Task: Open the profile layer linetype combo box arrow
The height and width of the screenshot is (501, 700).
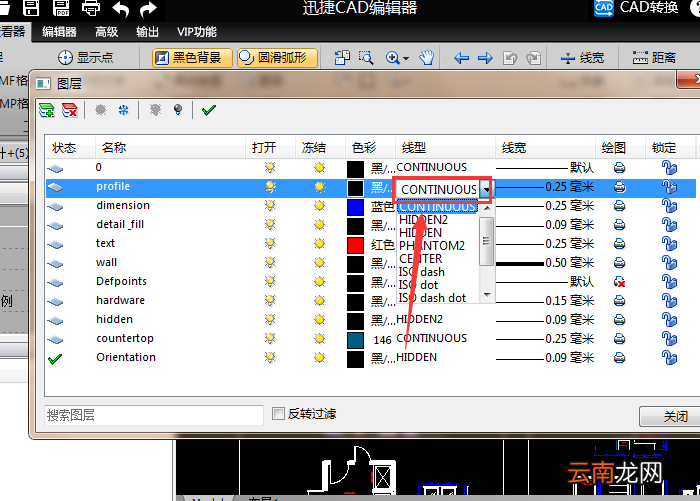Action: pyautogui.click(x=486, y=190)
